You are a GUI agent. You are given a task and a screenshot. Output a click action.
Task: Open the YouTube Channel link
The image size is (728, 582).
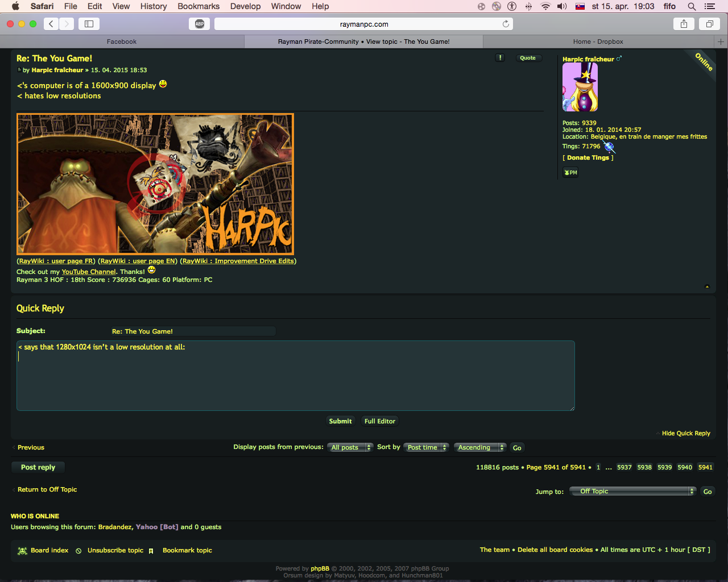coord(89,272)
